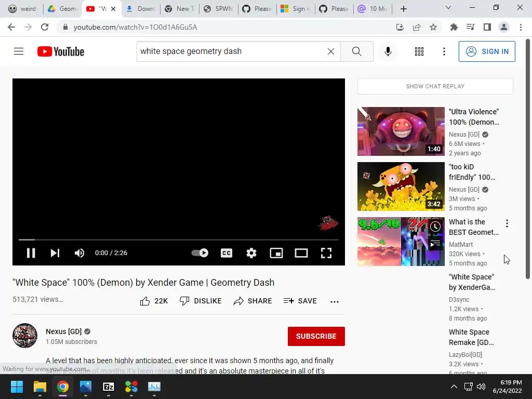
Task: Clear the search query text
Action: coord(331,51)
